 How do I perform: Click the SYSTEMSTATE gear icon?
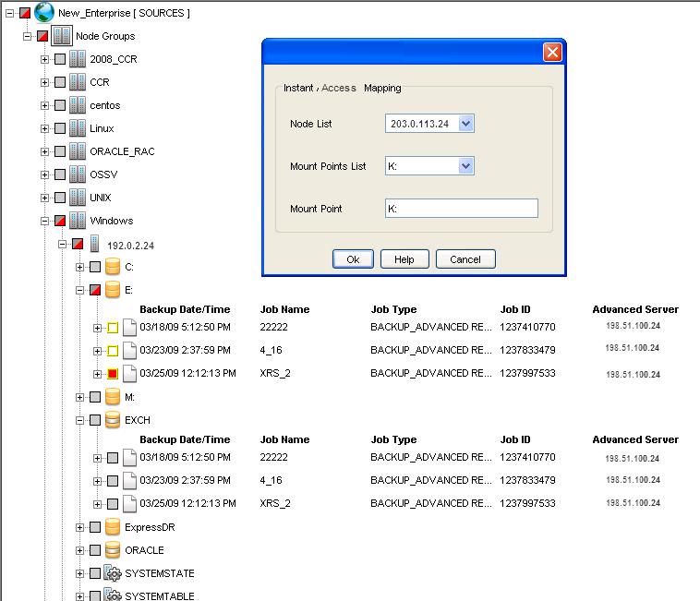(x=113, y=573)
